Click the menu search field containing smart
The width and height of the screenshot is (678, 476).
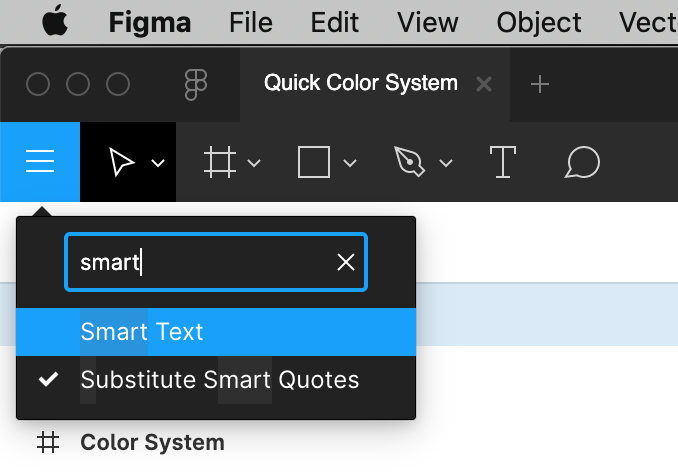click(x=216, y=262)
